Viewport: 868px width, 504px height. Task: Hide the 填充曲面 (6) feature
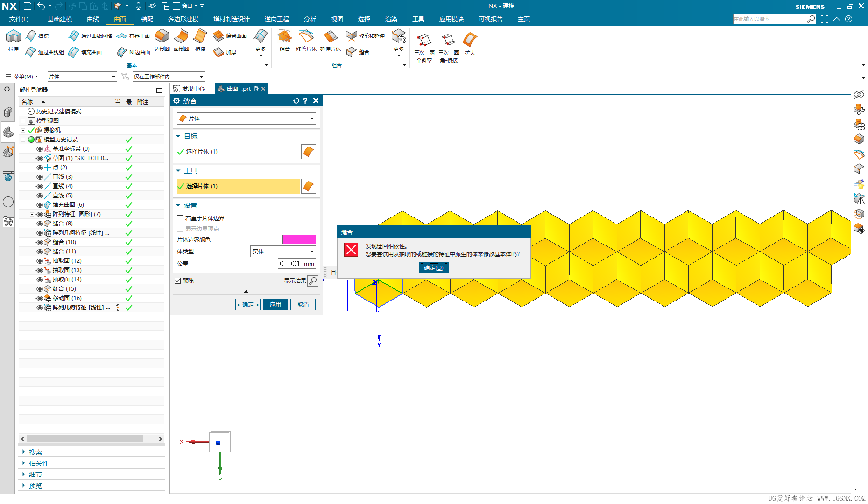point(40,205)
